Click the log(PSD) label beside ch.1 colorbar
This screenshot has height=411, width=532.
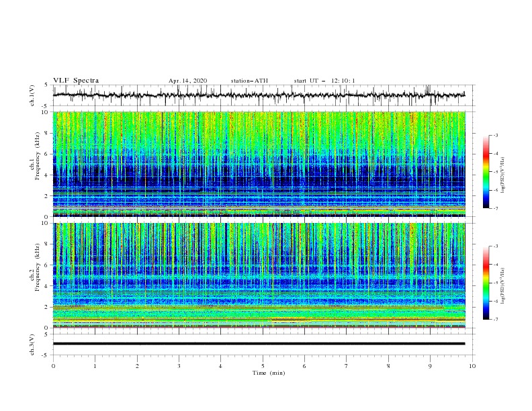(502, 175)
